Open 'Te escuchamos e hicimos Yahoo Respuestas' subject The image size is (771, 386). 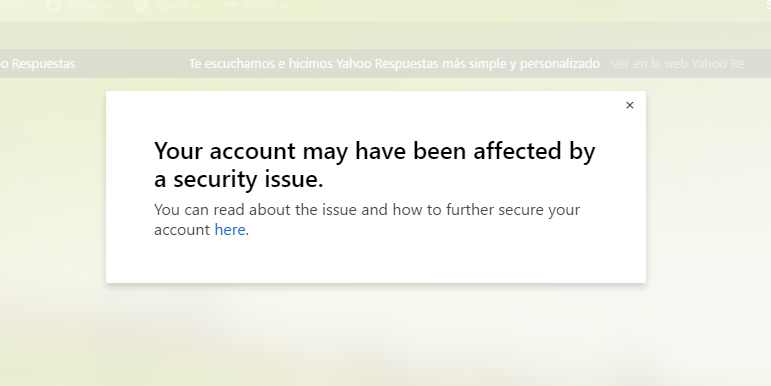(x=394, y=63)
